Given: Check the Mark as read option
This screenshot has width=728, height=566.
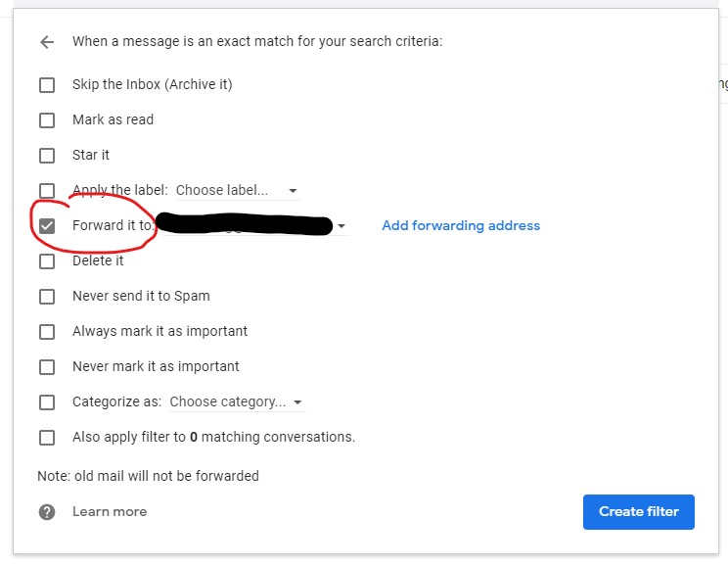Looking at the screenshot, I should (x=47, y=120).
